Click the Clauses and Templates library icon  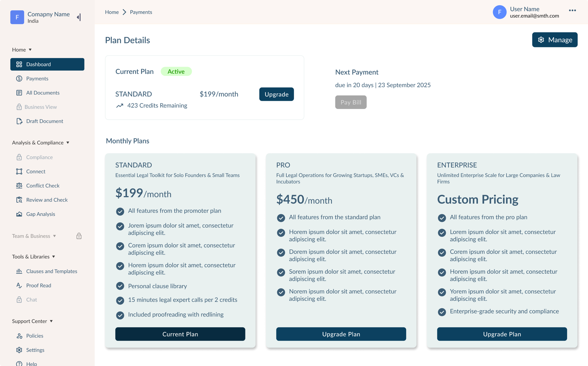[x=19, y=271]
